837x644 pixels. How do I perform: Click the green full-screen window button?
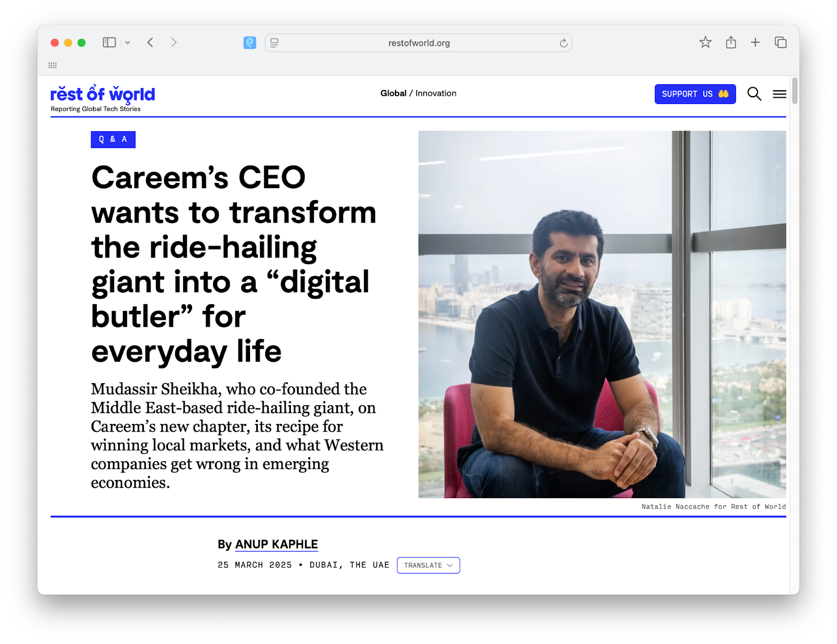82,43
